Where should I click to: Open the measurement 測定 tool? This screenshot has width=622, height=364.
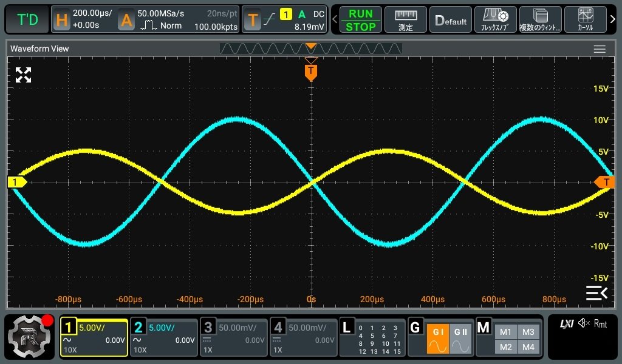pyautogui.click(x=406, y=20)
